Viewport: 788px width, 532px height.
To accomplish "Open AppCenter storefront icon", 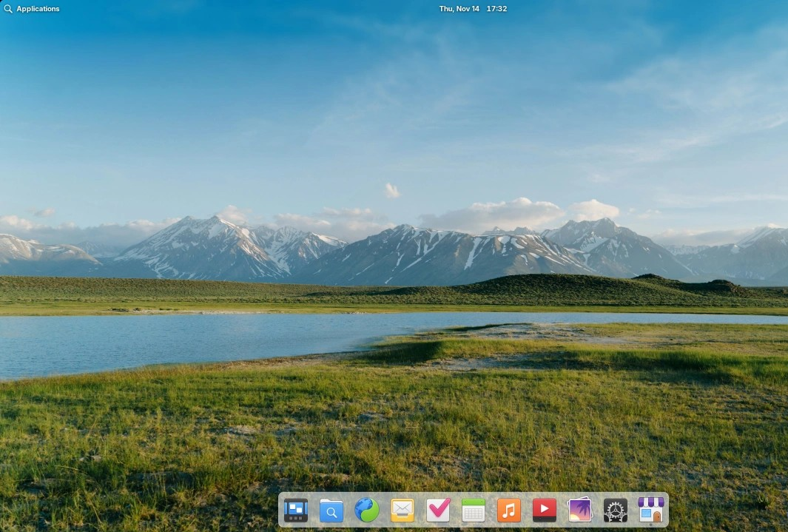I will point(650,509).
